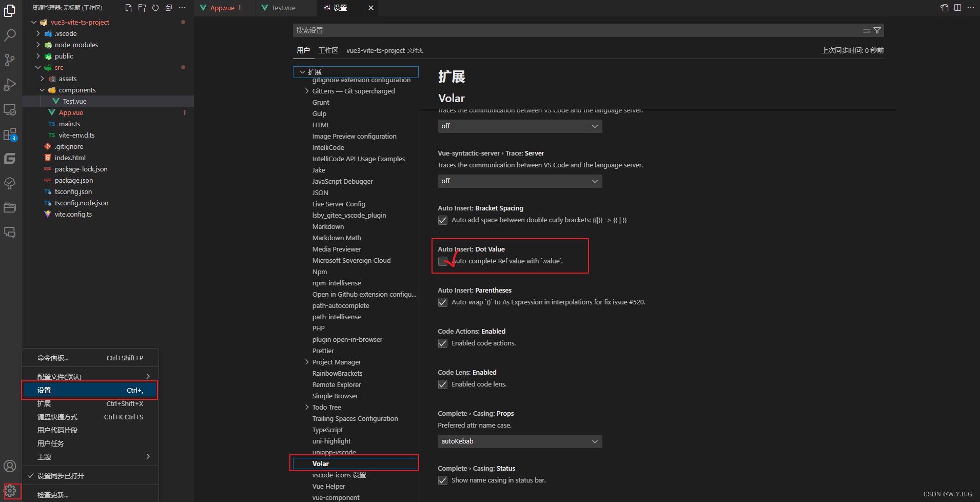The height and width of the screenshot is (502, 980).
Task: Click the settings filter funnel icon
Action: [877, 30]
